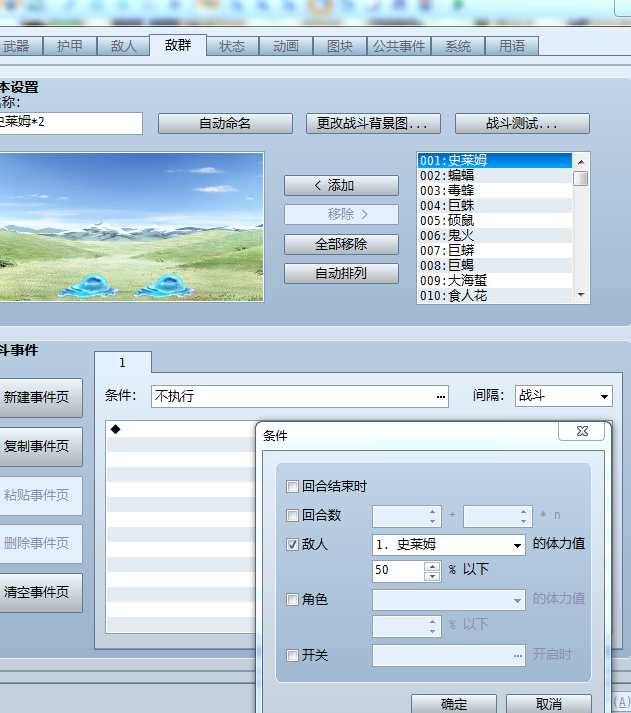This screenshot has height=713, width=631.
Task: Click 粘贴事件页 button
Action: (39, 495)
